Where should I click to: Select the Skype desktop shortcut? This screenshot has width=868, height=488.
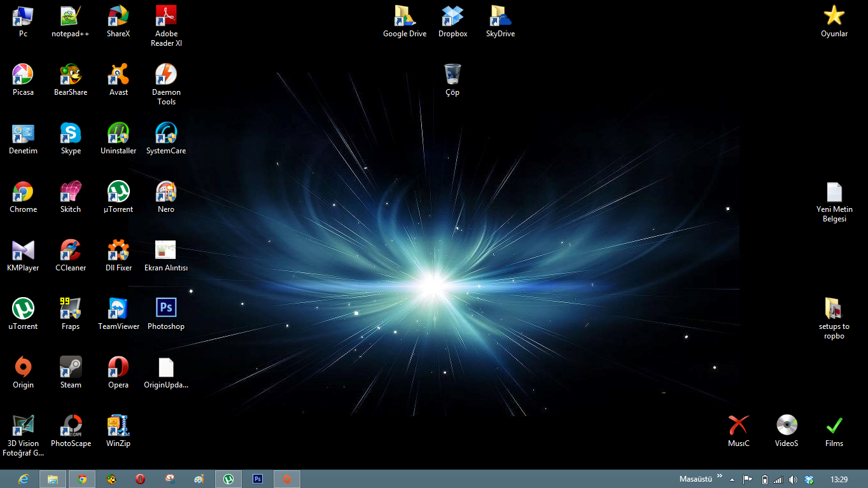pos(71,138)
